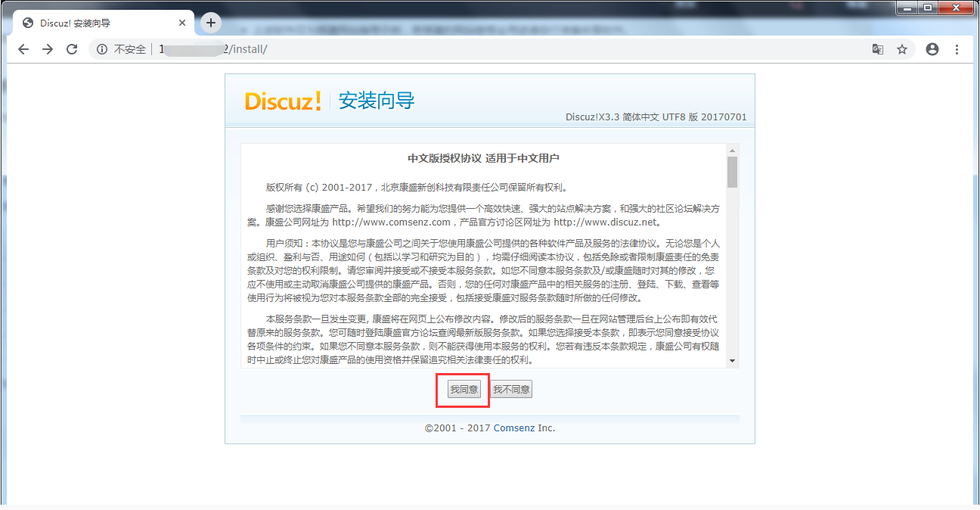Click the license scrollbar up arrow
980x510 pixels.
[731, 150]
